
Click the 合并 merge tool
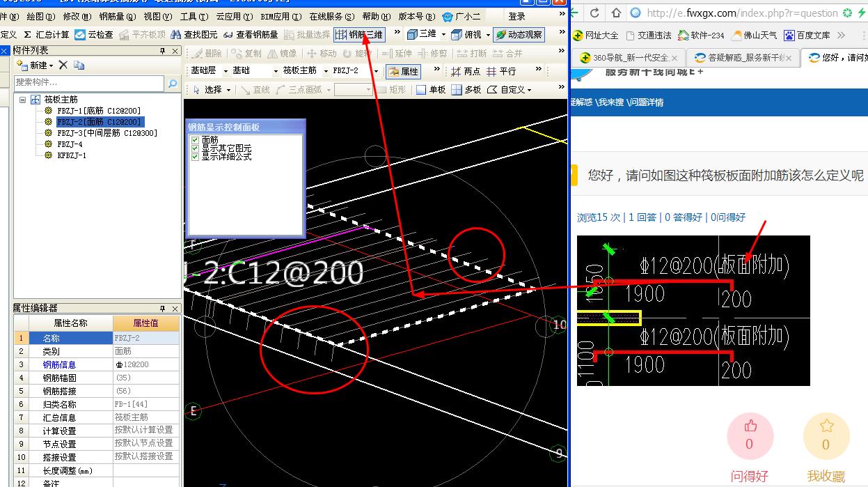tap(507, 53)
